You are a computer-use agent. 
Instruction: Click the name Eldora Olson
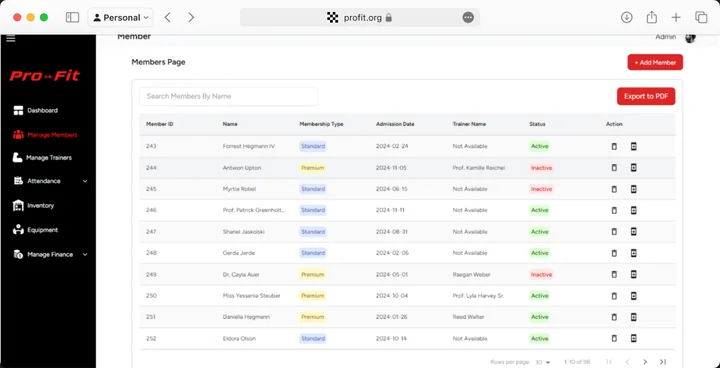pyautogui.click(x=239, y=339)
